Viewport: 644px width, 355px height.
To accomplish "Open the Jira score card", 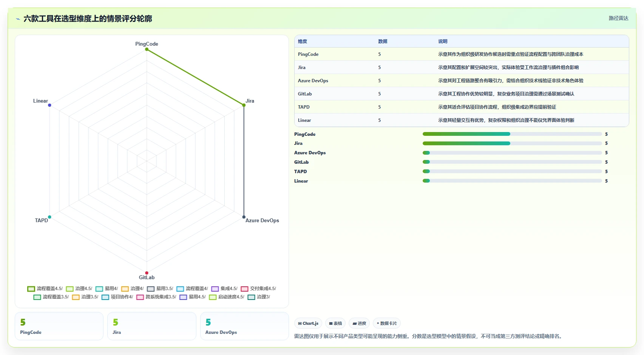I will 152,326.
